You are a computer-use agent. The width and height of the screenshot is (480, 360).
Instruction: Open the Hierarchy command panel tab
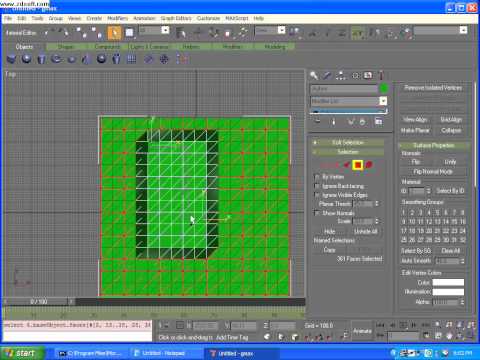tap(340, 76)
